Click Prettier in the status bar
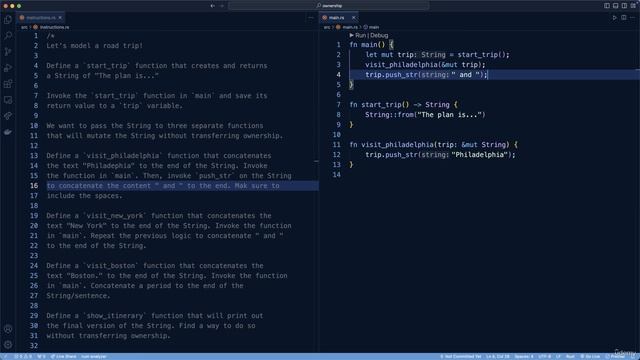 coord(616,356)
